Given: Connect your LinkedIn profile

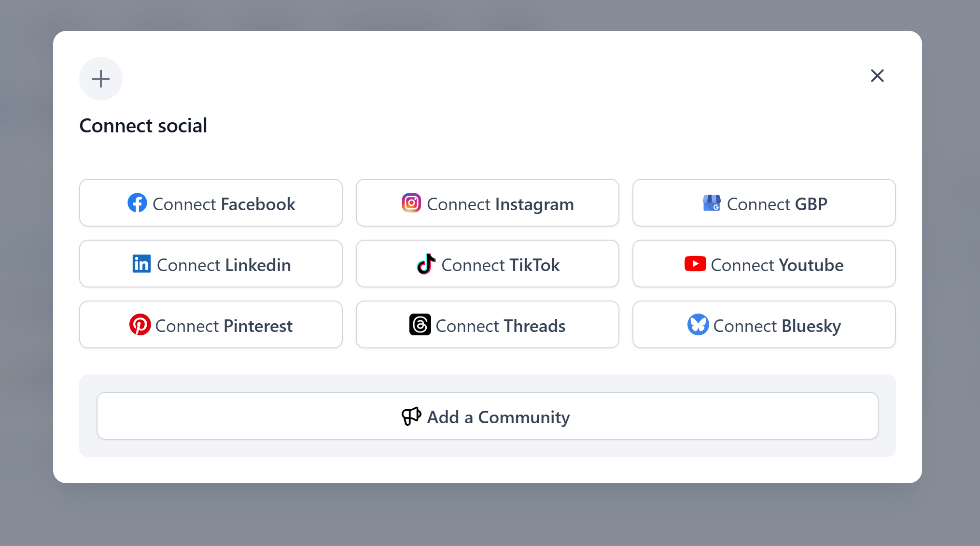Looking at the screenshot, I should (x=211, y=264).
